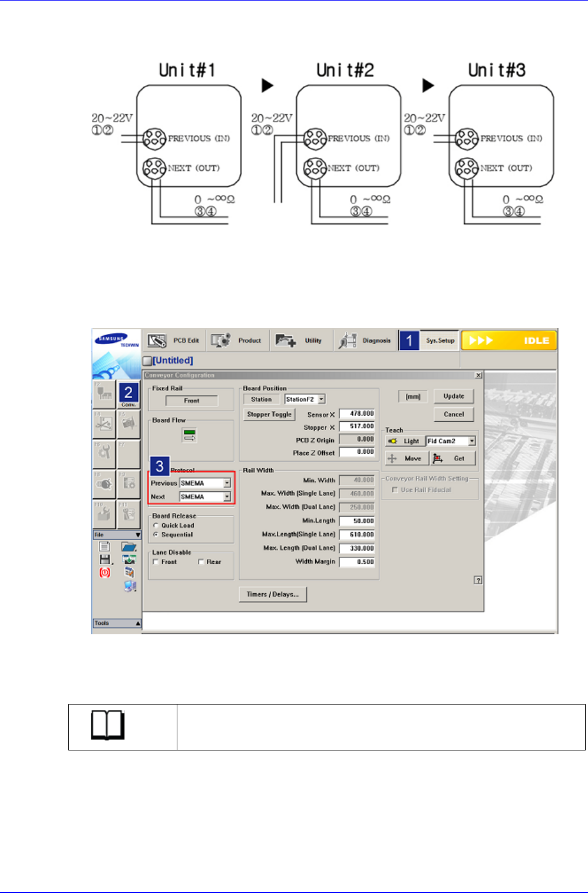Click the Sensor X value field
Viewport: 588px width, 893px height.
tap(357, 414)
